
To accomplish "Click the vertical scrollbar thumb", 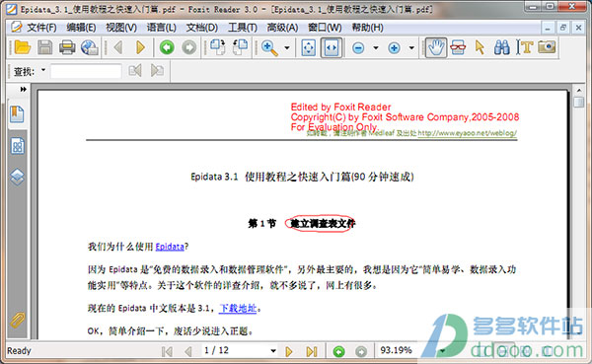I will click(578, 102).
